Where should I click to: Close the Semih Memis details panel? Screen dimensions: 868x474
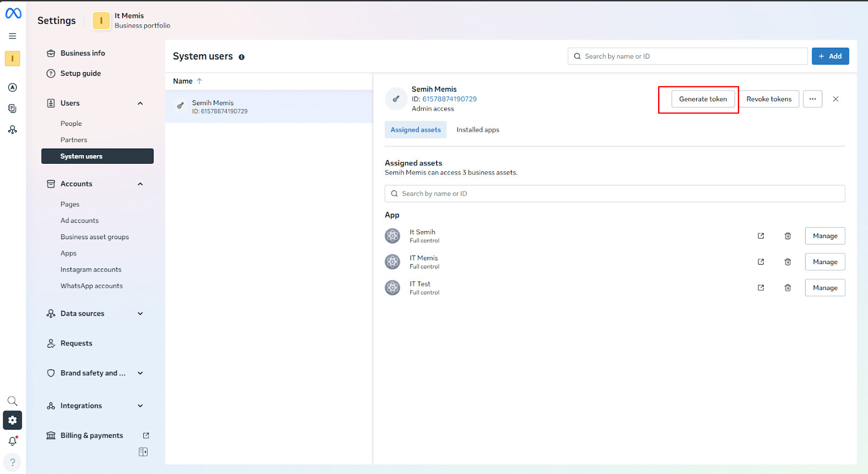click(x=835, y=99)
